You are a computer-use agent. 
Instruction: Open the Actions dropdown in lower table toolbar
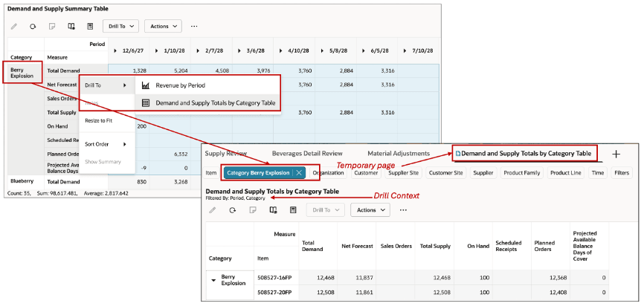click(370, 210)
